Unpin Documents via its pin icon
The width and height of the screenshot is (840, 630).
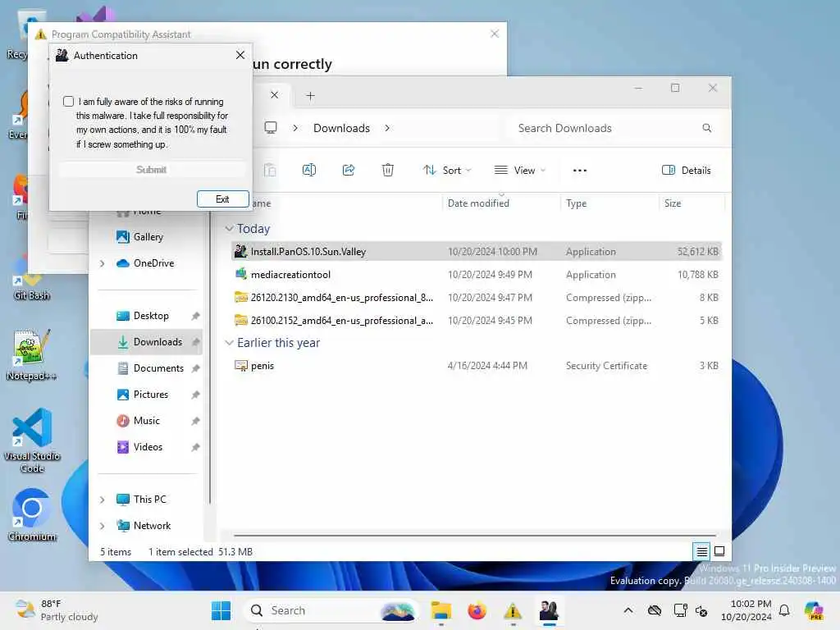(x=195, y=368)
